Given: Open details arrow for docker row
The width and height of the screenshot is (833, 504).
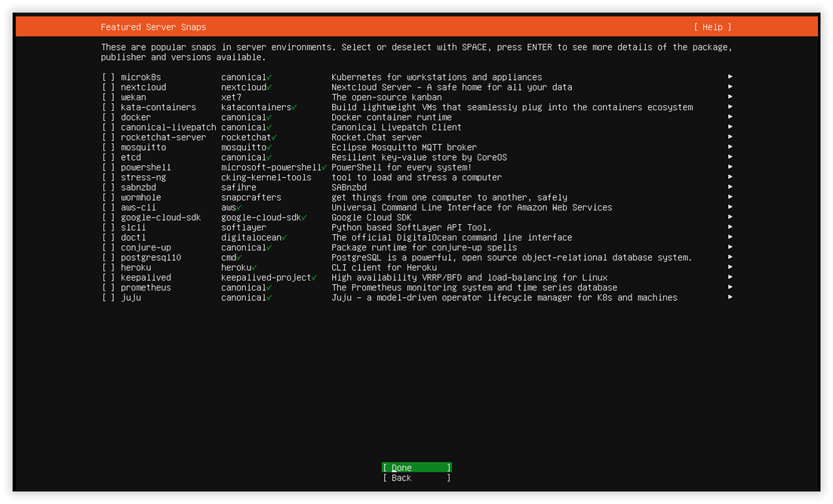Looking at the screenshot, I should (x=730, y=117).
